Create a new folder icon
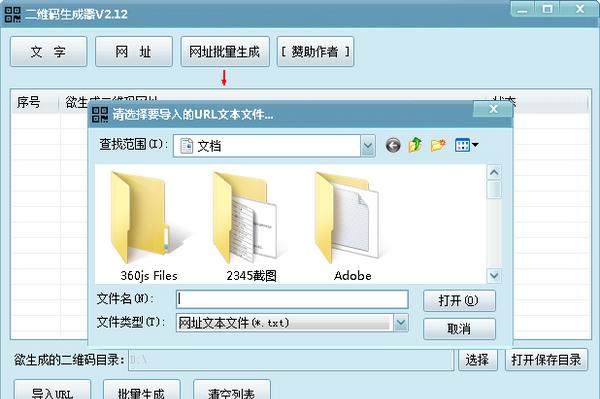The image size is (600, 399). click(438, 145)
